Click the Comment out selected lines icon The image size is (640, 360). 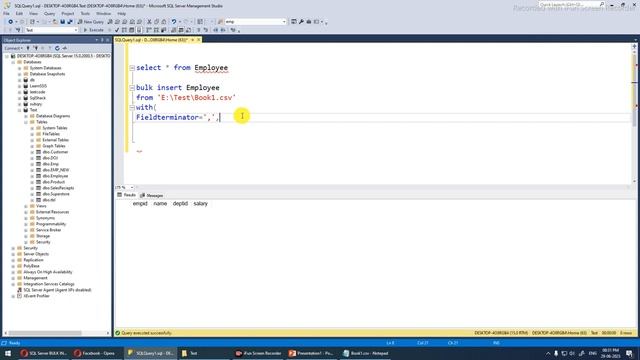coord(199,30)
